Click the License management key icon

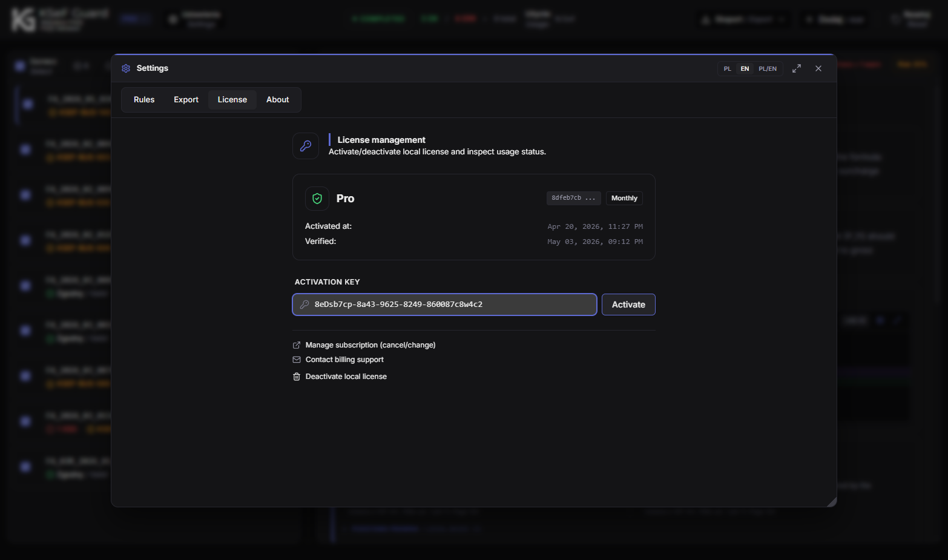(x=306, y=146)
